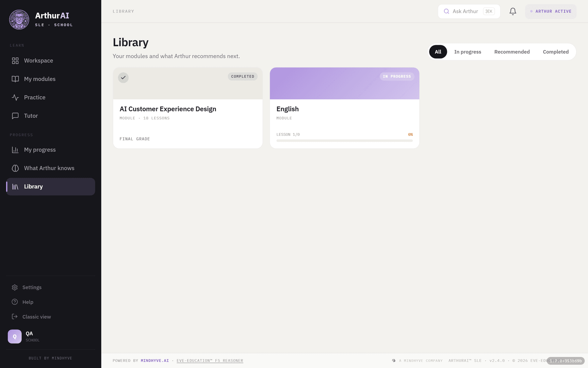Click the IN PROGRESS badge
The height and width of the screenshot is (368, 588).
click(x=397, y=77)
